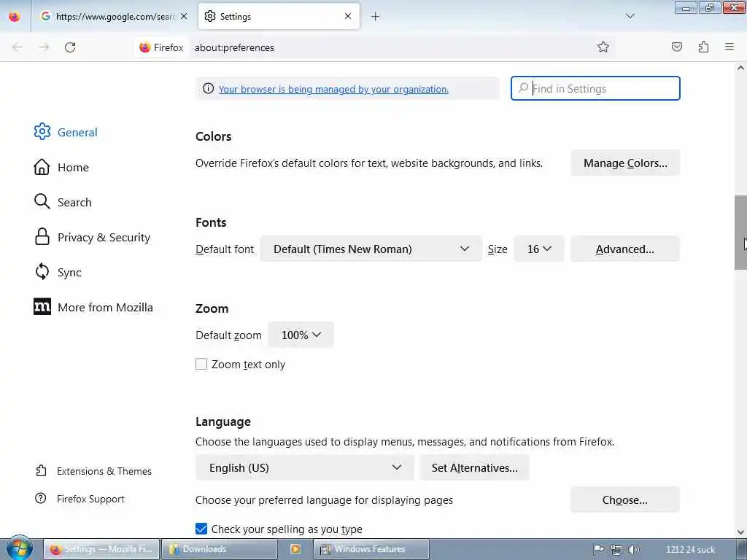The height and width of the screenshot is (560, 747).
Task: Select the Search category
Action: (63, 202)
